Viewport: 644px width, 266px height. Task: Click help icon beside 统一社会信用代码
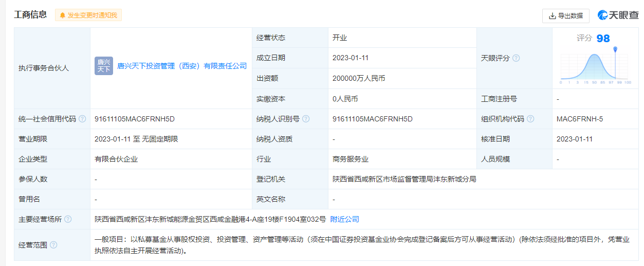point(82,119)
